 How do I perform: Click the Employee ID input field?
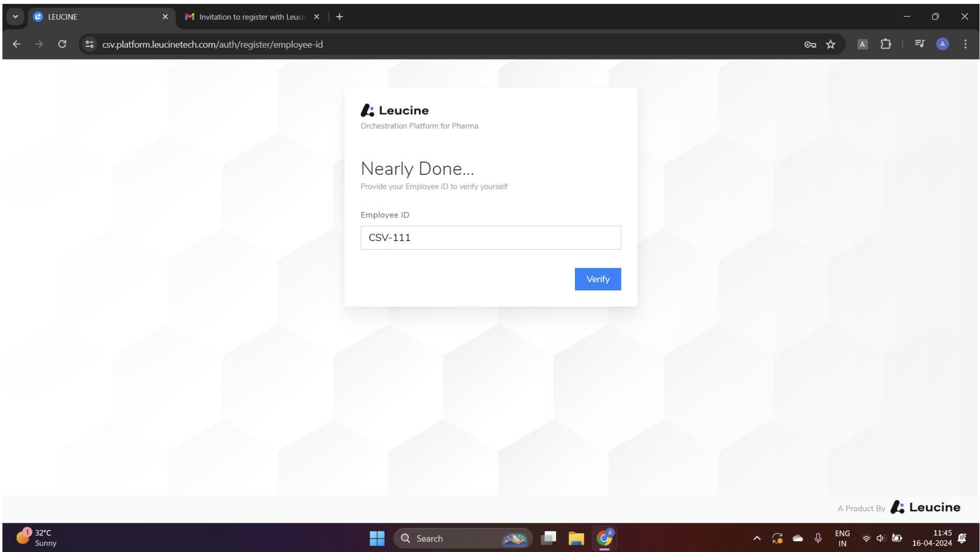pyautogui.click(x=490, y=238)
